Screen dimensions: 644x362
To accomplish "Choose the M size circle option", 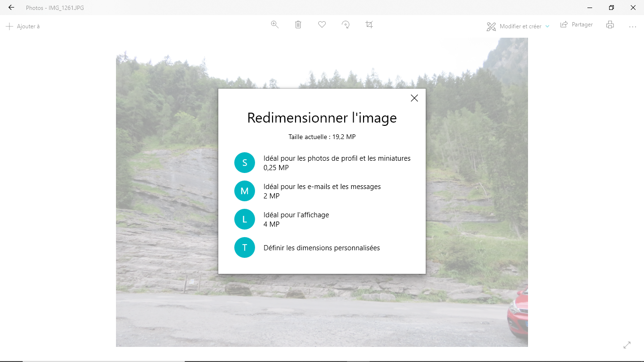I will click(245, 191).
